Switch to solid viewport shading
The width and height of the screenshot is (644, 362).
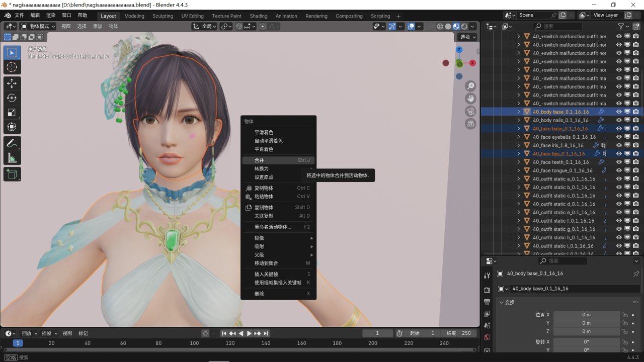click(x=448, y=26)
